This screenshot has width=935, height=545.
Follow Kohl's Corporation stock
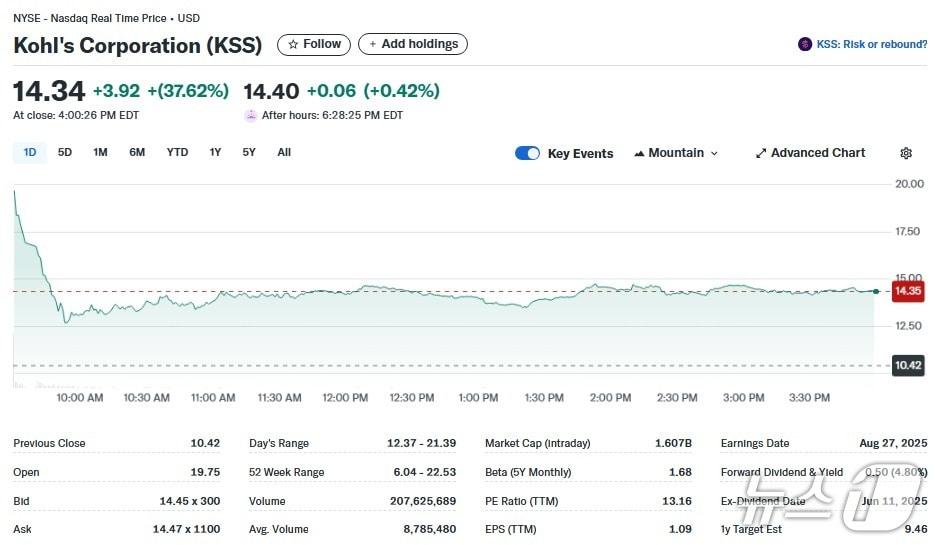pyautogui.click(x=314, y=44)
